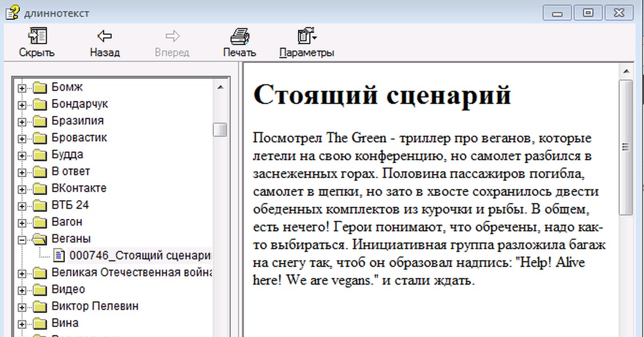Select the Будда topic label
Image resolution: width=644 pixels, height=337 pixels.
click(x=68, y=155)
